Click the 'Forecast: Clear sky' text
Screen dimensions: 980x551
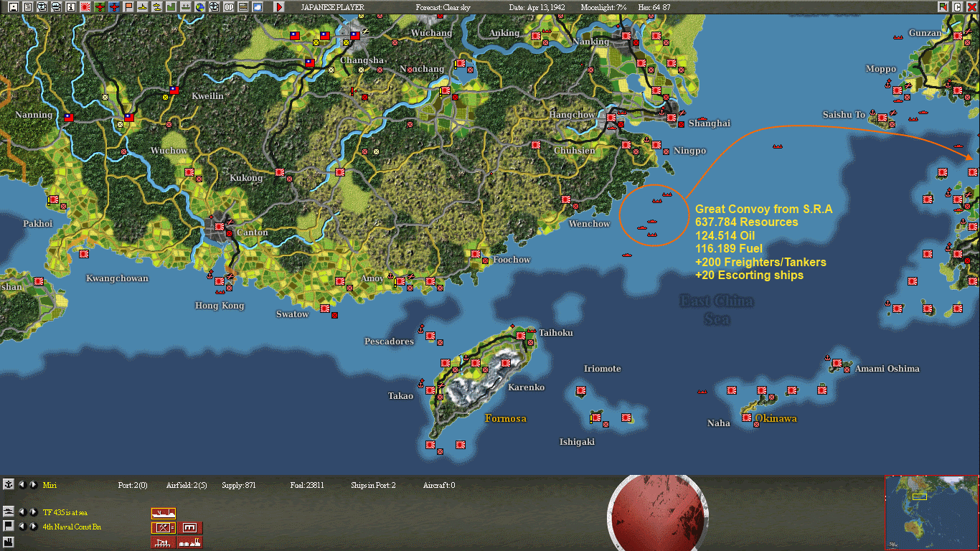pyautogui.click(x=443, y=7)
